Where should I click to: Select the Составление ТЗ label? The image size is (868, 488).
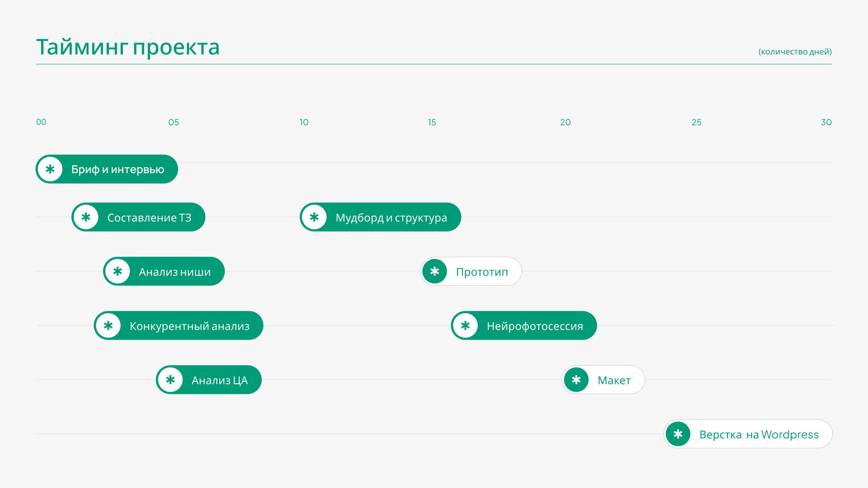point(149,218)
